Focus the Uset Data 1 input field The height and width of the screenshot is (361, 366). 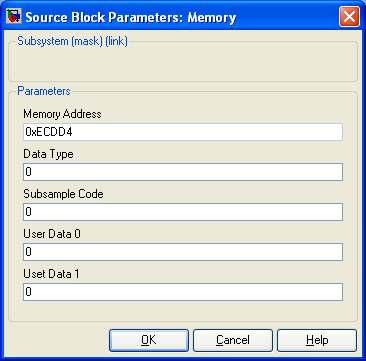coord(183,292)
